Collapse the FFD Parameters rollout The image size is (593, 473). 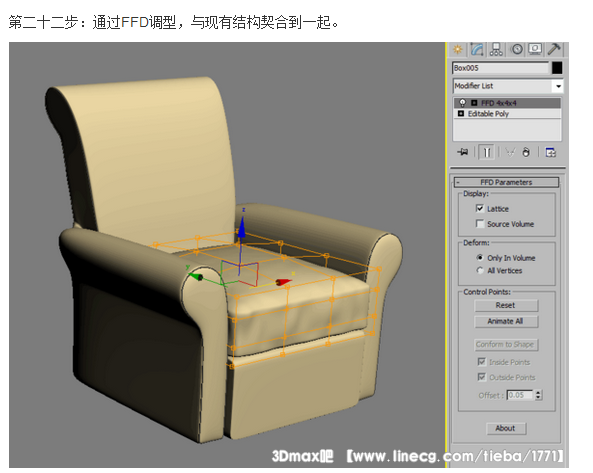[506, 182]
